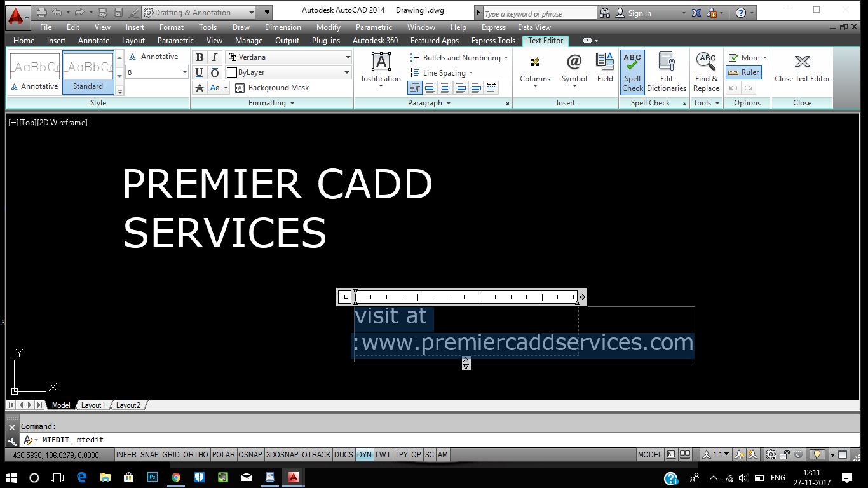Toggle Bold text formatting
Image resolution: width=868 pixels, height=488 pixels.
[200, 57]
